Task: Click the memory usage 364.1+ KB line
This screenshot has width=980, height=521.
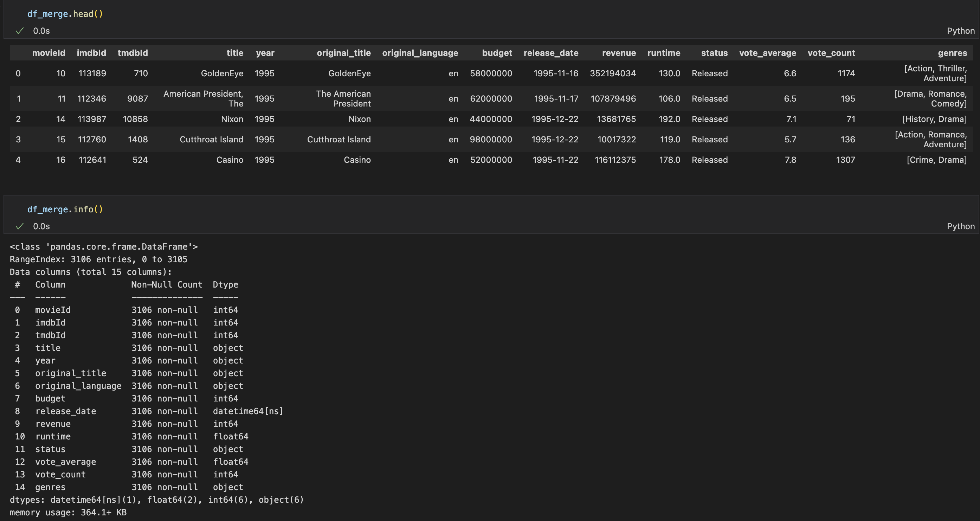Action: [x=68, y=513]
